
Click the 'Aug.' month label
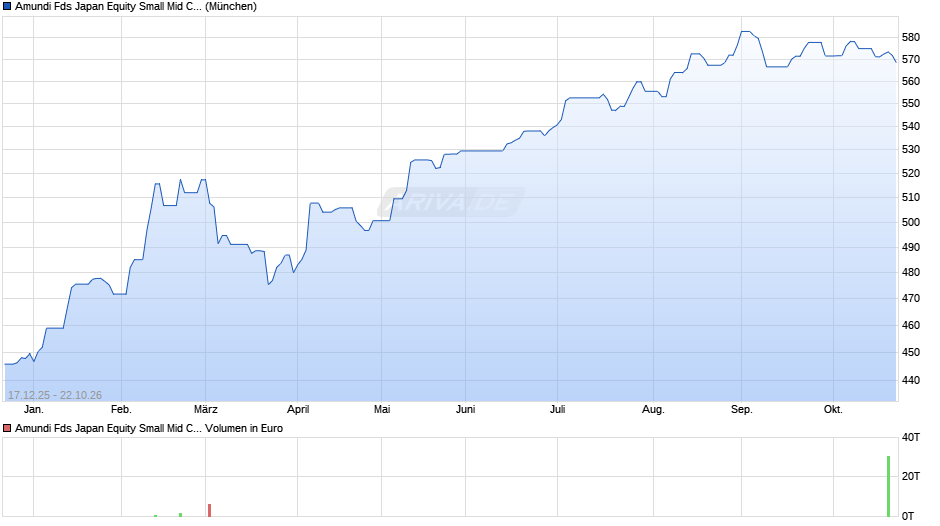coord(653,410)
